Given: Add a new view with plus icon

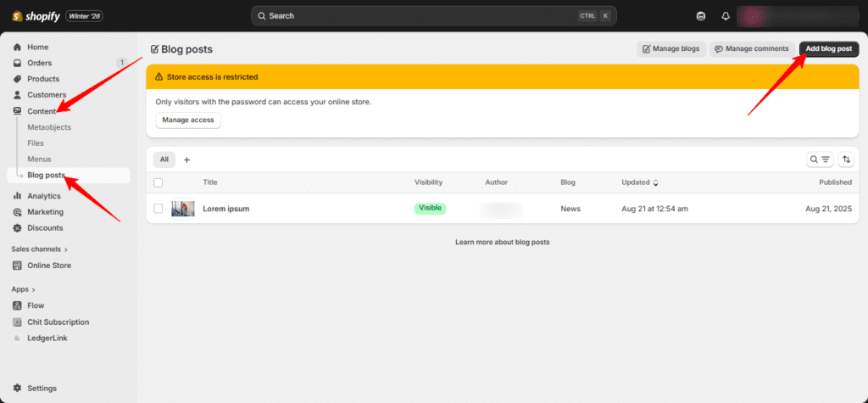Looking at the screenshot, I should 186,160.
